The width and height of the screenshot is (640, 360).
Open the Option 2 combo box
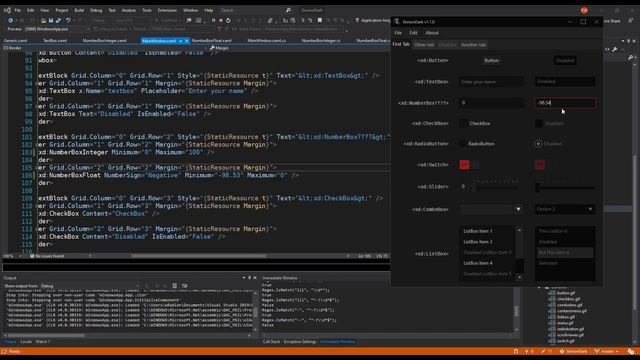565,209
